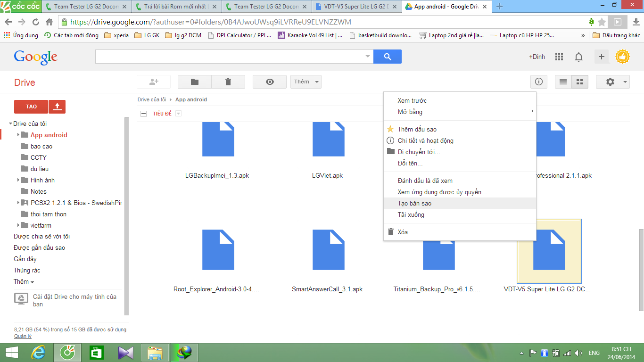Screen dimensions: 644x362
Task: Open Internet Explorer in taskbar
Action: 38,353
